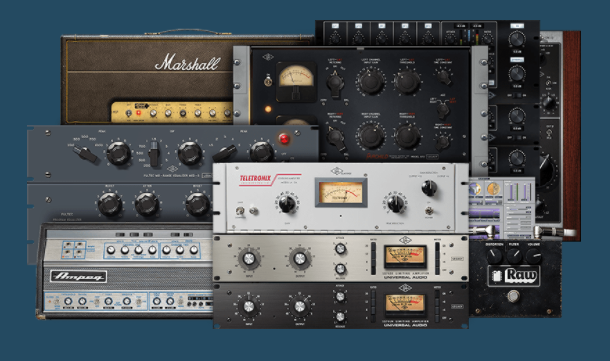610x361 pixels.
Task: Stomp the Raw pedal footswitch
Action: 514,296
